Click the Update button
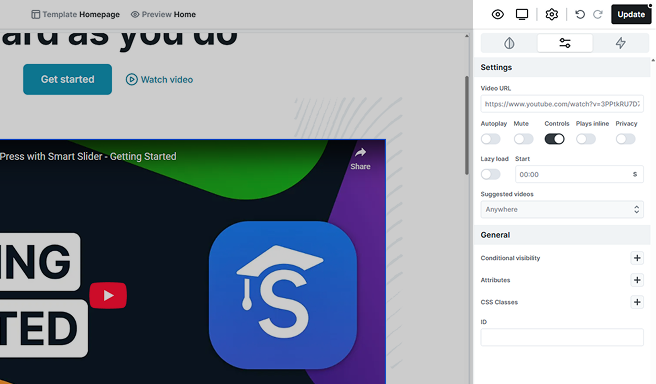656x384 pixels. [631, 14]
